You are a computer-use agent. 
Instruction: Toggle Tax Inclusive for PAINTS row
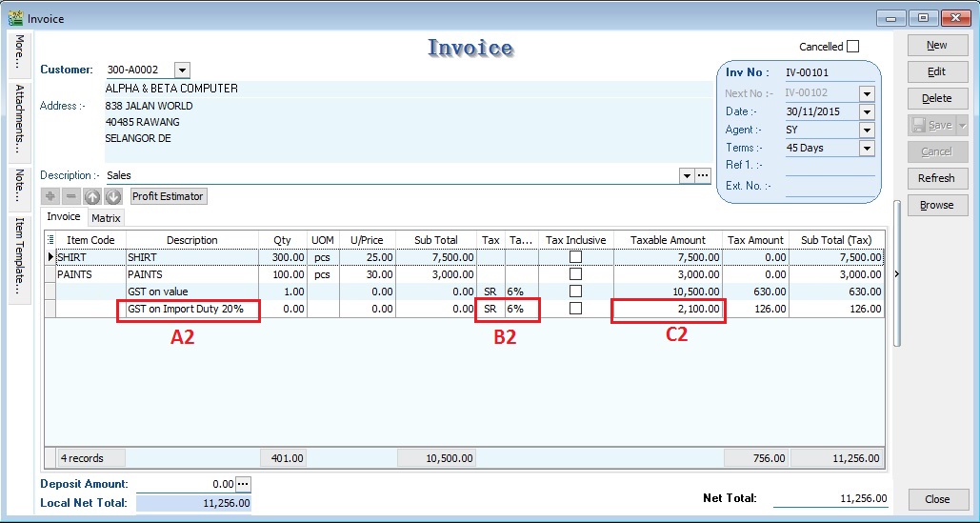(575, 273)
